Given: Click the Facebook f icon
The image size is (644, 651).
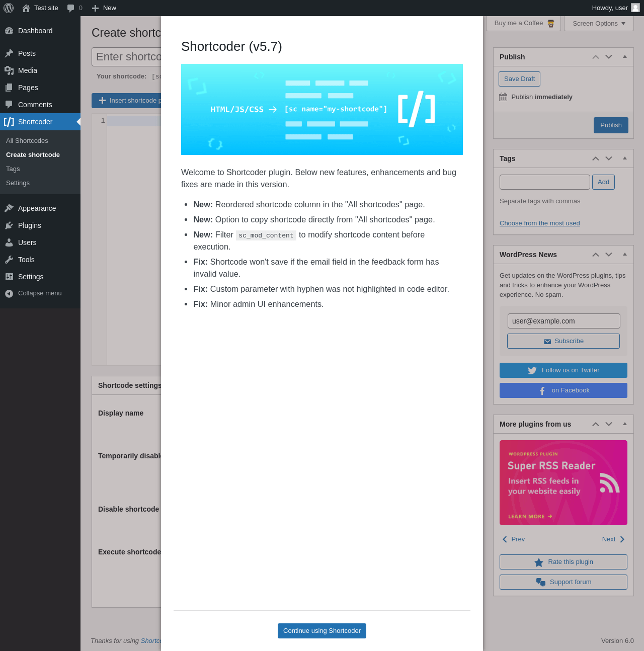Looking at the screenshot, I should (542, 391).
